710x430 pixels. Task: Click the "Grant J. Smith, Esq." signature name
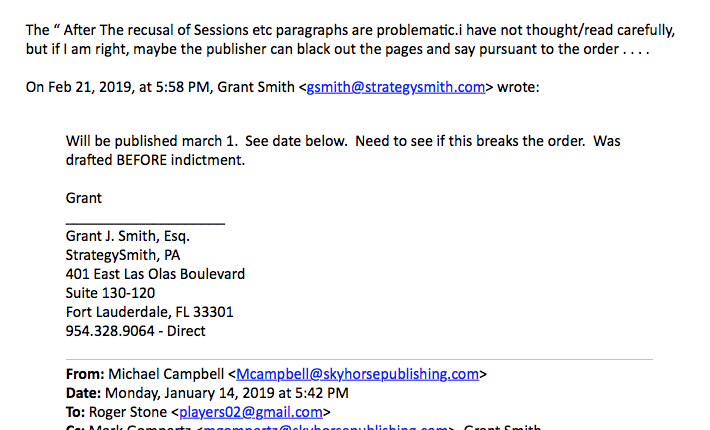coord(127,236)
